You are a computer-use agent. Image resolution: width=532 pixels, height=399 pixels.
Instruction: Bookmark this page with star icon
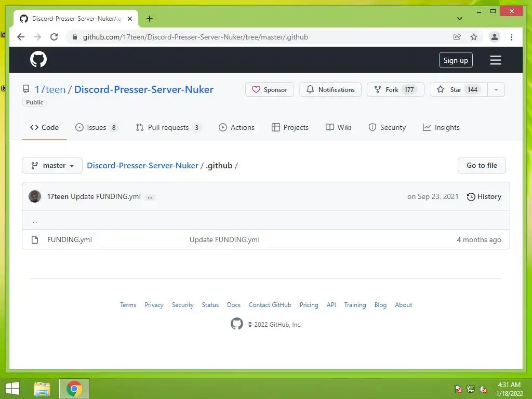pyautogui.click(x=474, y=37)
